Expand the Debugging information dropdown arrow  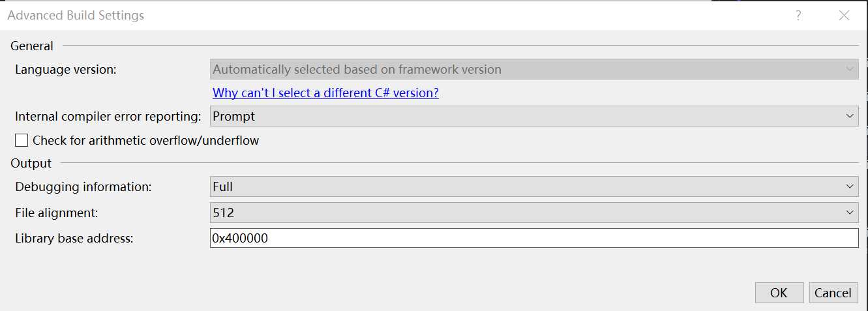click(x=850, y=186)
